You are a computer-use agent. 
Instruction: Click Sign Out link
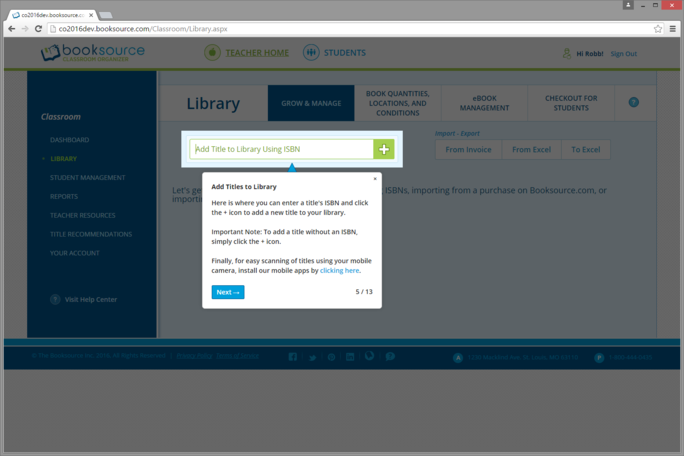pyautogui.click(x=623, y=54)
